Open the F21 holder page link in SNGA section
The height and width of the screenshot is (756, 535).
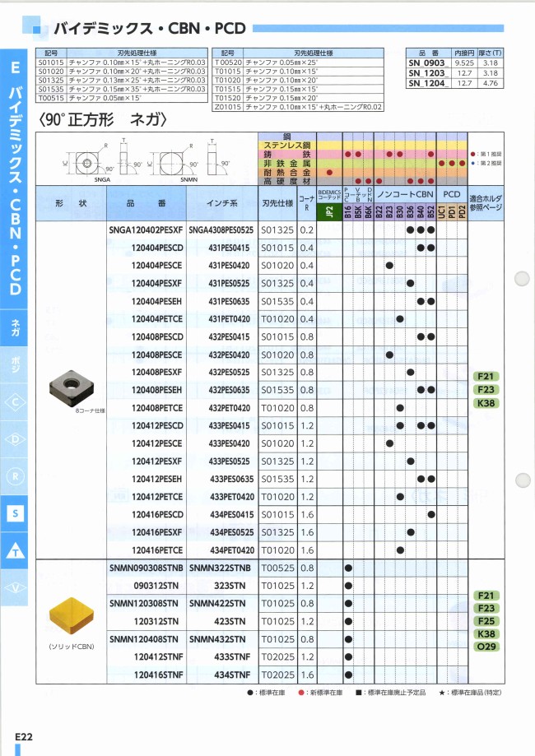click(x=484, y=376)
